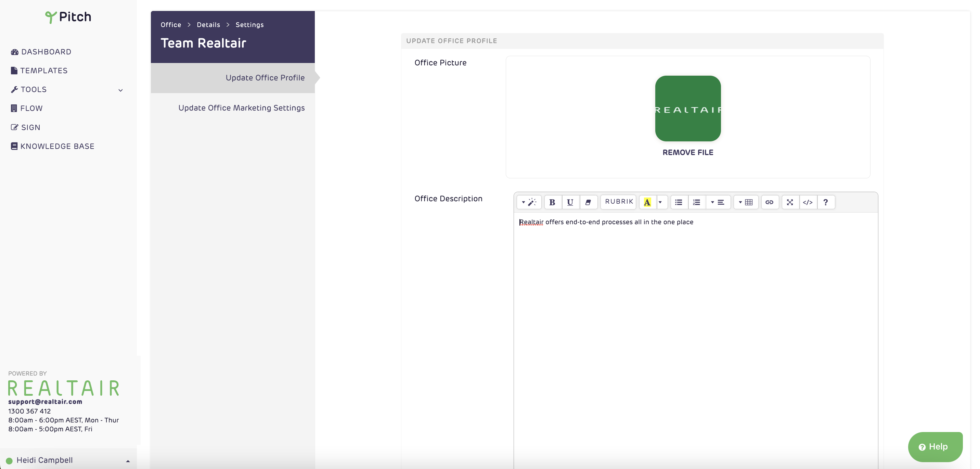Open the Style magic wand dropdown
980x469 pixels.
click(x=529, y=202)
